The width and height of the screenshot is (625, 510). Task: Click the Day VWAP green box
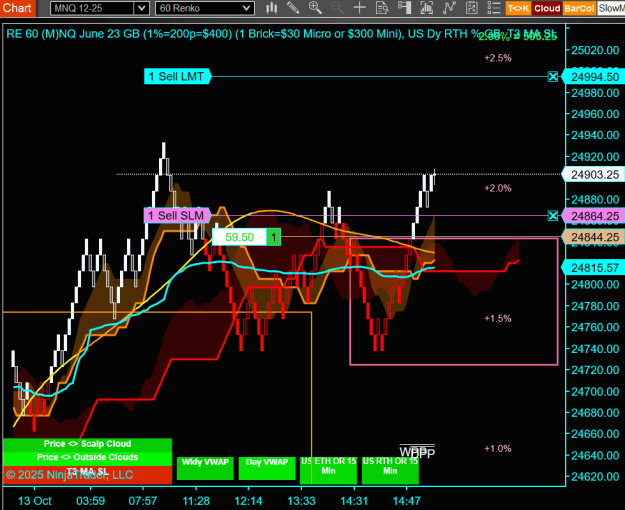pyautogui.click(x=267, y=468)
